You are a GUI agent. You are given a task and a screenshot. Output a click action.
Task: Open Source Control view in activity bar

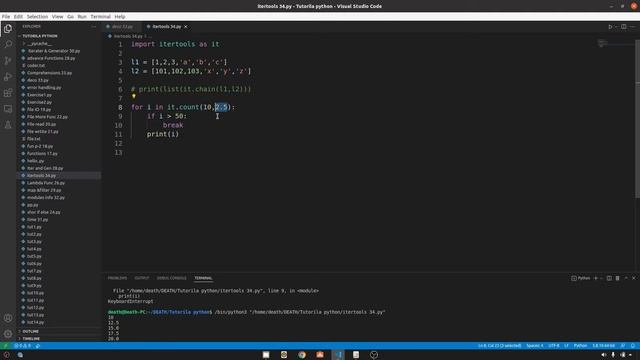8,60
